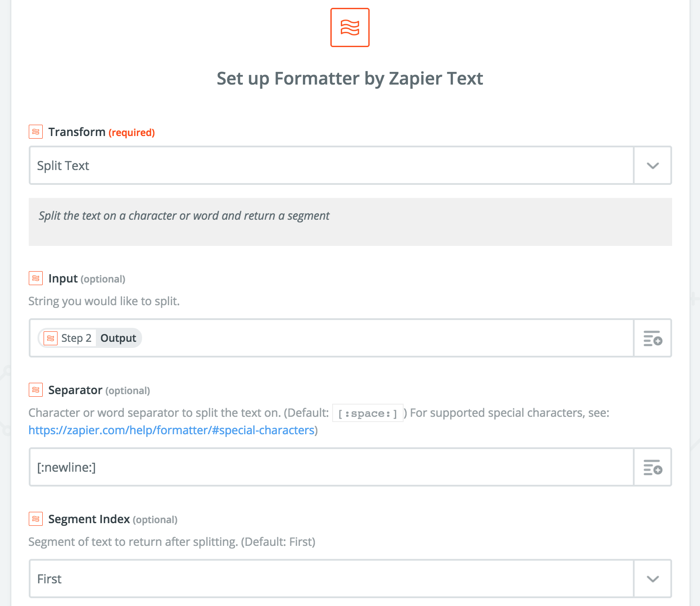Click the Formatter icon beside Separator label
The width and height of the screenshot is (700, 606).
pos(36,390)
